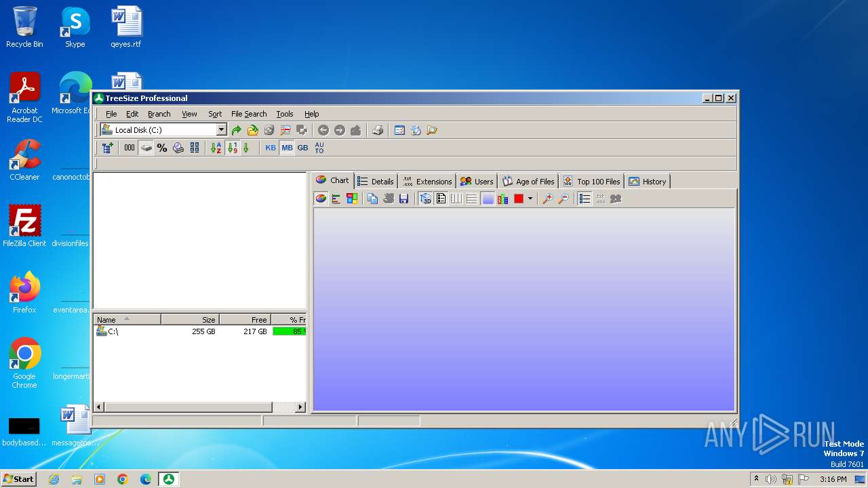
Task: Toggle 3D chart display
Action: tap(426, 199)
